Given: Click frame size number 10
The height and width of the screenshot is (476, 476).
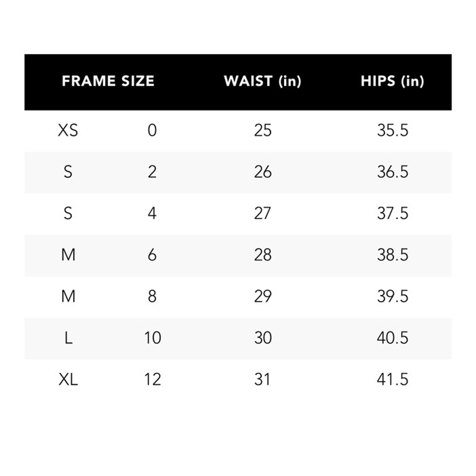Looking at the screenshot, I should pos(153,338).
